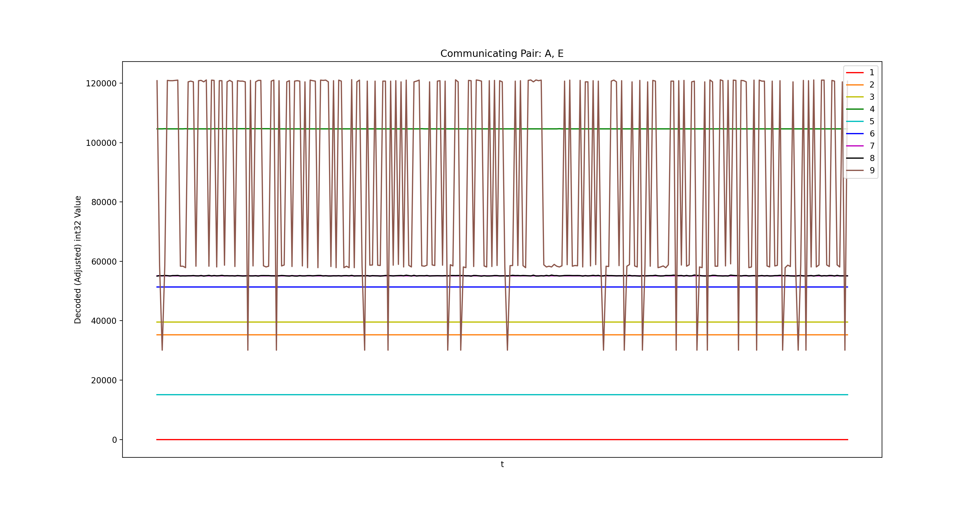Click the 100000 y-axis tick label
Screen dimensions: 980x514
click(101, 143)
